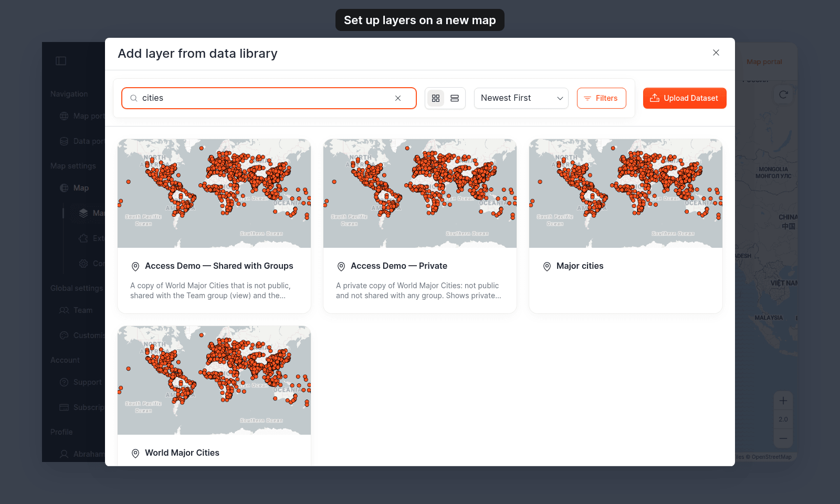Viewport: 840px width, 504px height.
Task: Click the Major cities dataset title
Action: click(x=580, y=266)
